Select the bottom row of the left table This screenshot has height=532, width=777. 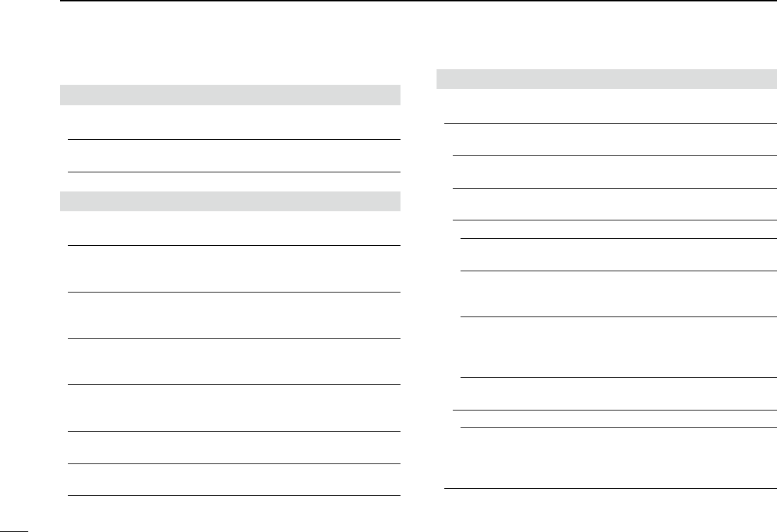pyautogui.click(x=233, y=480)
